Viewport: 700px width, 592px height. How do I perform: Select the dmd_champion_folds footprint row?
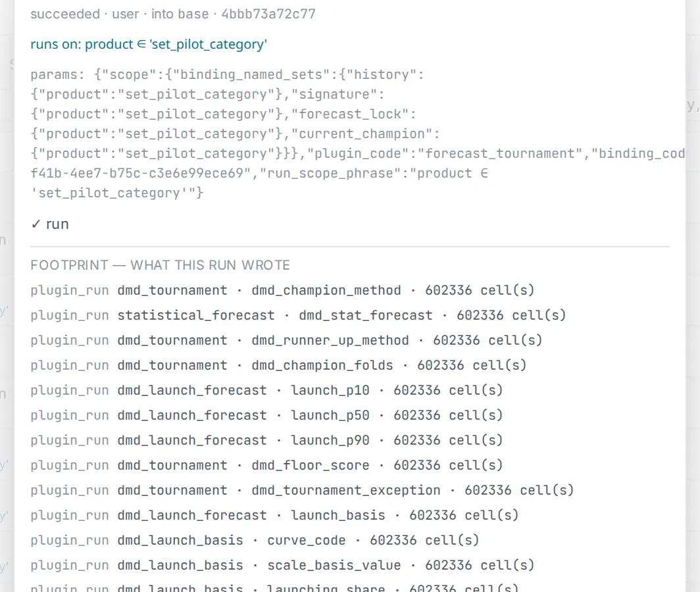(x=278, y=365)
